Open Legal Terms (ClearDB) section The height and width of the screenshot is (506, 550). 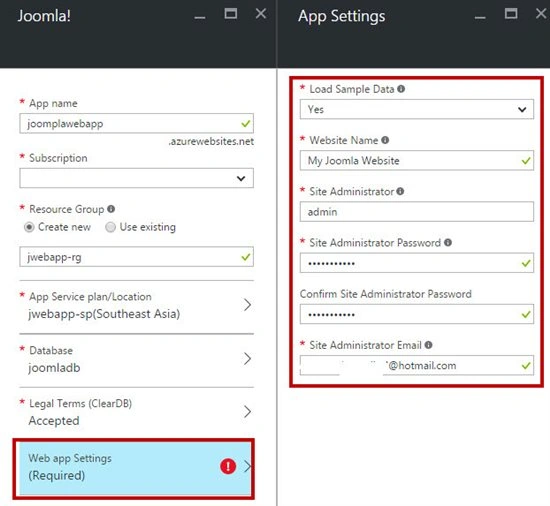click(x=136, y=412)
